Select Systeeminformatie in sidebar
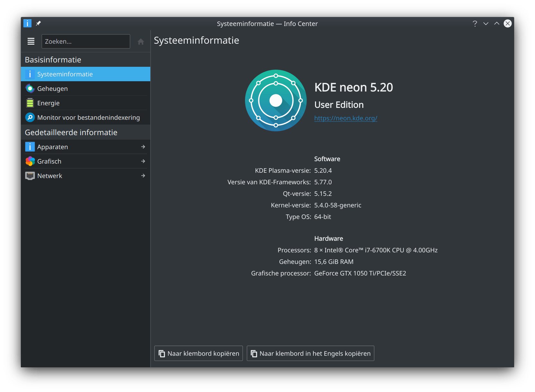Screen dimensions: 535x392 pos(85,74)
